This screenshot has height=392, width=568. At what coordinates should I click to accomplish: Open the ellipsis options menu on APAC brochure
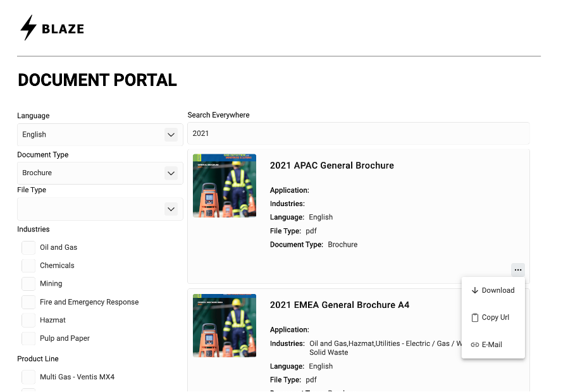click(x=517, y=270)
